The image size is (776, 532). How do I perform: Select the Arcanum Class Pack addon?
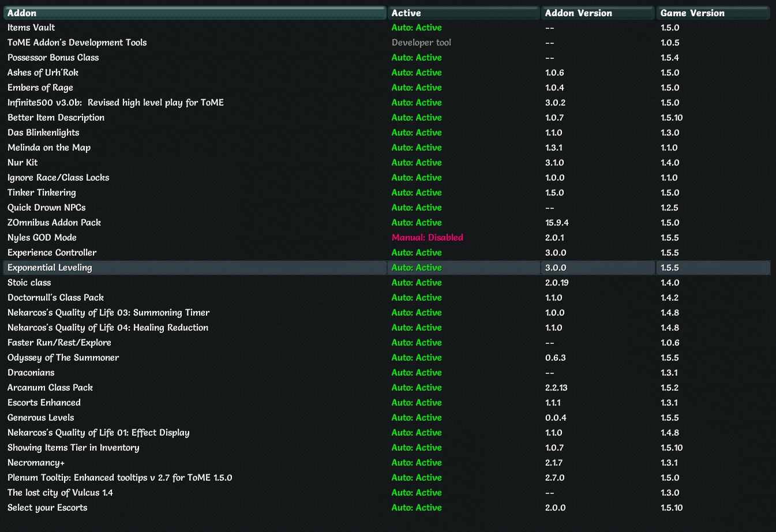click(50, 388)
